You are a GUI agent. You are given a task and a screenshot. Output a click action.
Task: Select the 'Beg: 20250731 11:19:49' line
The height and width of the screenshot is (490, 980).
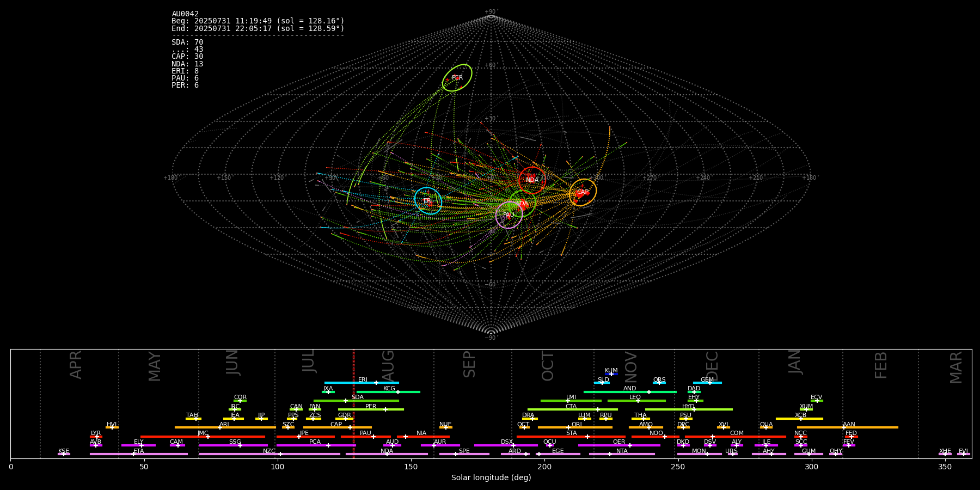coord(258,21)
